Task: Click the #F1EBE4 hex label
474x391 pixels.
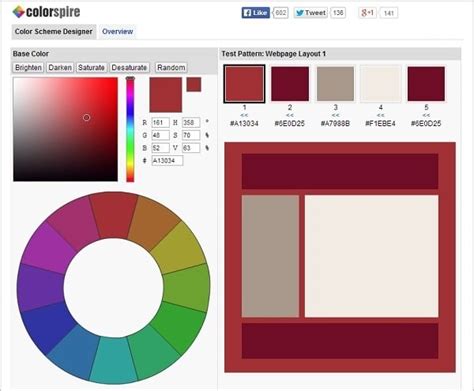Action: point(380,124)
